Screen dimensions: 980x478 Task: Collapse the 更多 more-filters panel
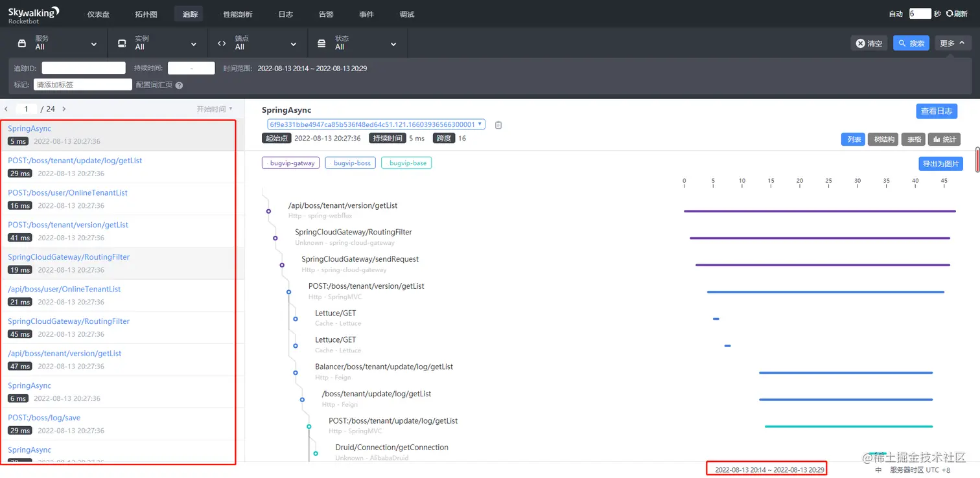[x=952, y=43]
